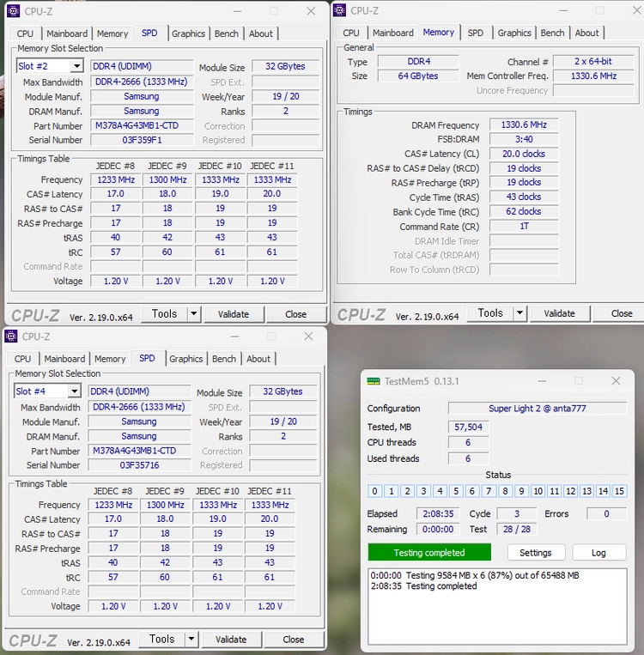Screen dimensions: 644x655
Task: Click FSB:DRAM value 3:40
Action: (524, 139)
